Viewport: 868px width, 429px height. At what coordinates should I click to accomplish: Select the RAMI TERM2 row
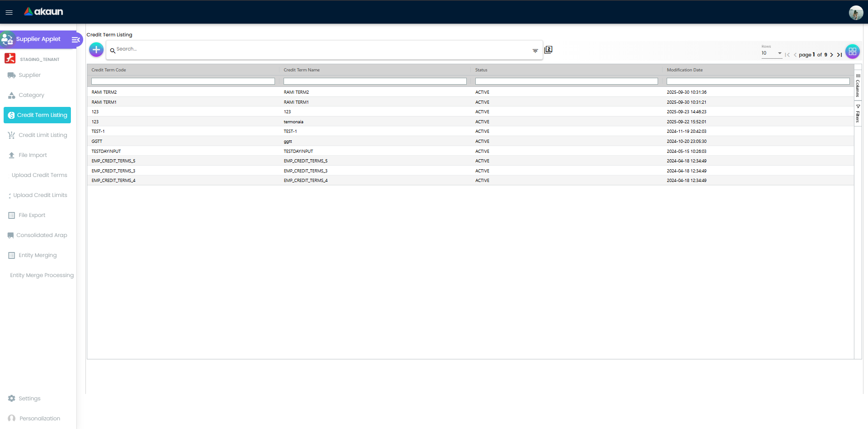coord(104,92)
